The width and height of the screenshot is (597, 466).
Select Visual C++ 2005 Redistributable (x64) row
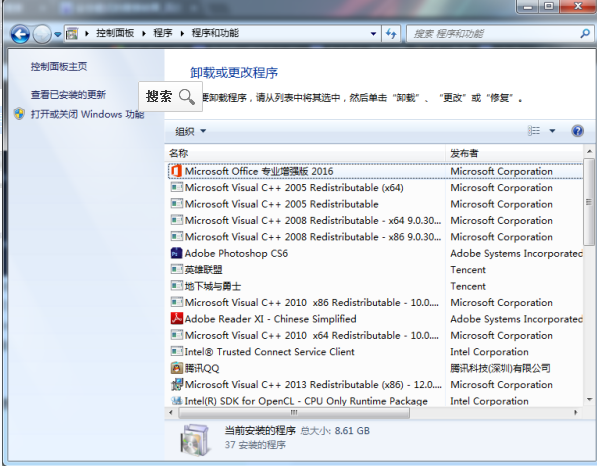point(375,188)
